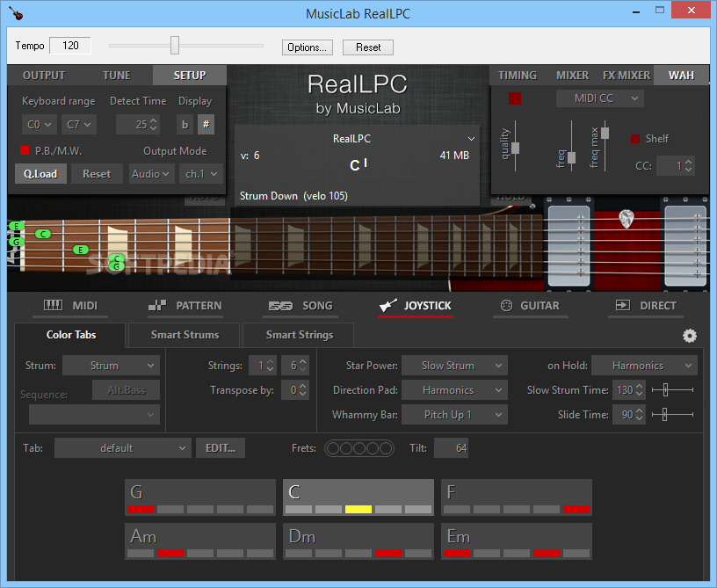Click the Reset button beside Options
The image size is (717, 588).
(x=368, y=47)
